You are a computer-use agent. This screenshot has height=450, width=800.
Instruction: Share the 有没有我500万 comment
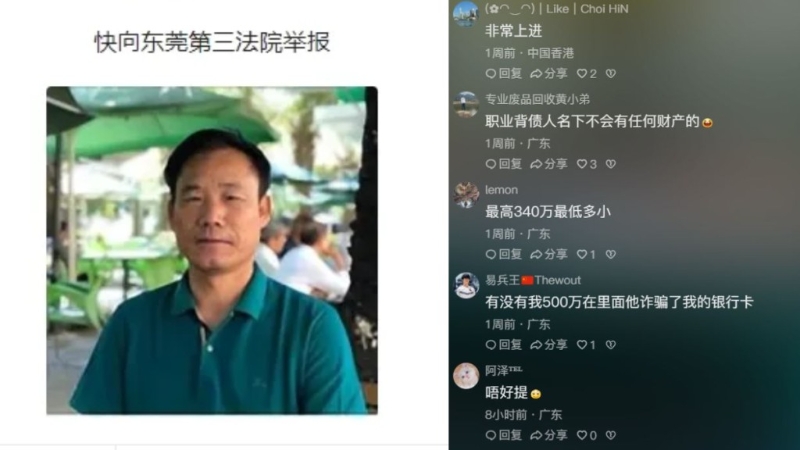(549, 344)
